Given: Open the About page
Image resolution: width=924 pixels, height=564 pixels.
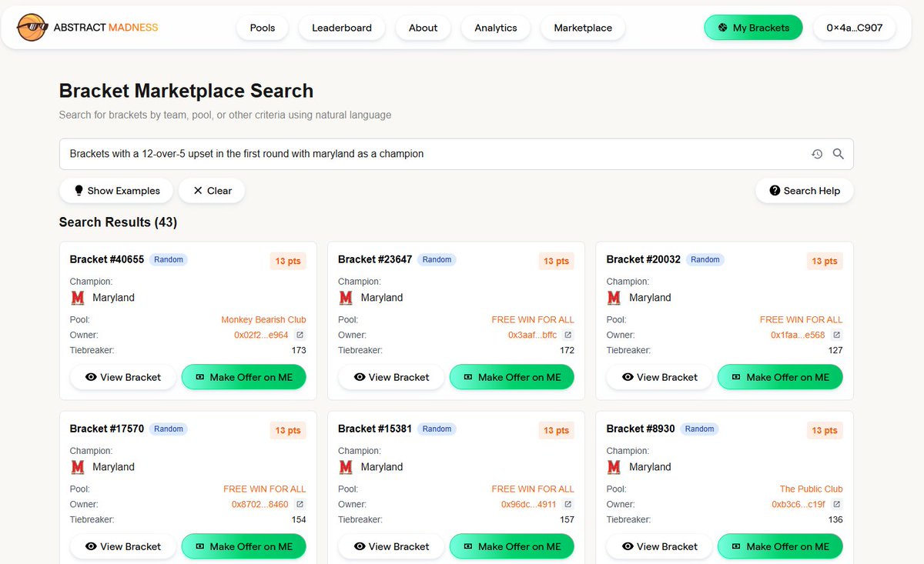Looking at the screenshot, I should [423, 28].
